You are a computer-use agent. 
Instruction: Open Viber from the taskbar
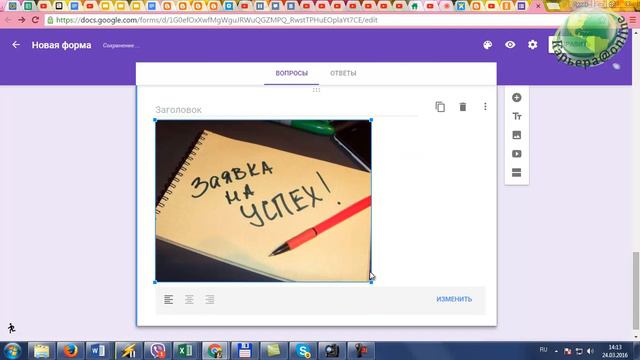click(x=157, y=351)
